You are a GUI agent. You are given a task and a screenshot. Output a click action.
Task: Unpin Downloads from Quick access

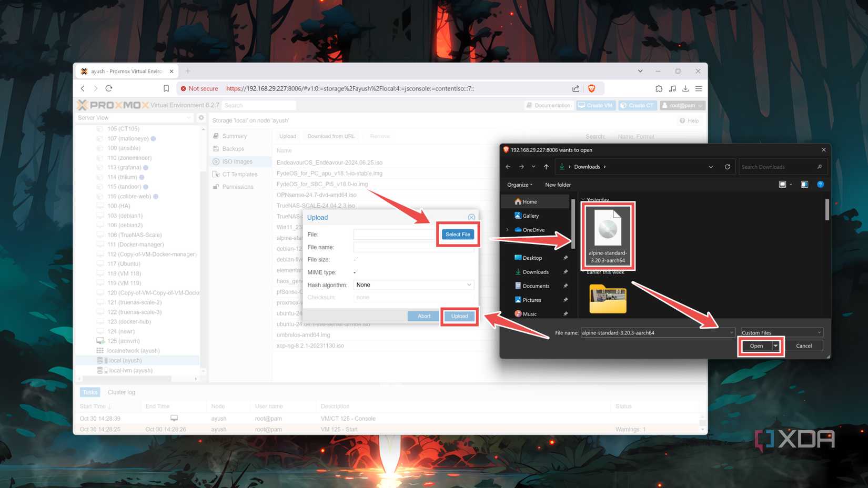(x=566, y=272)
